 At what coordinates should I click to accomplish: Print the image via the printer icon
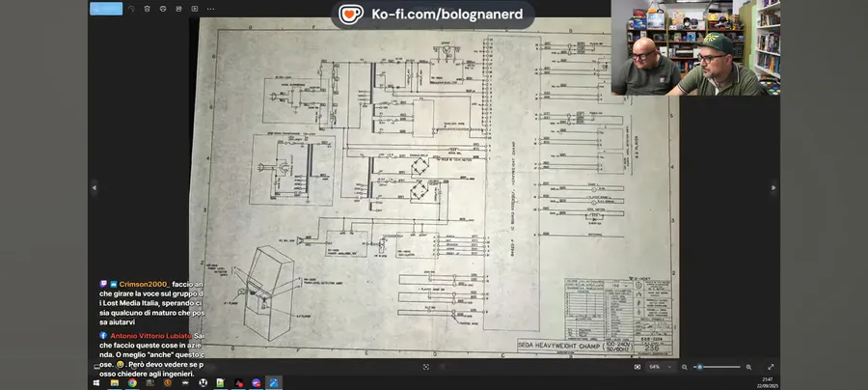coord(163,9)
